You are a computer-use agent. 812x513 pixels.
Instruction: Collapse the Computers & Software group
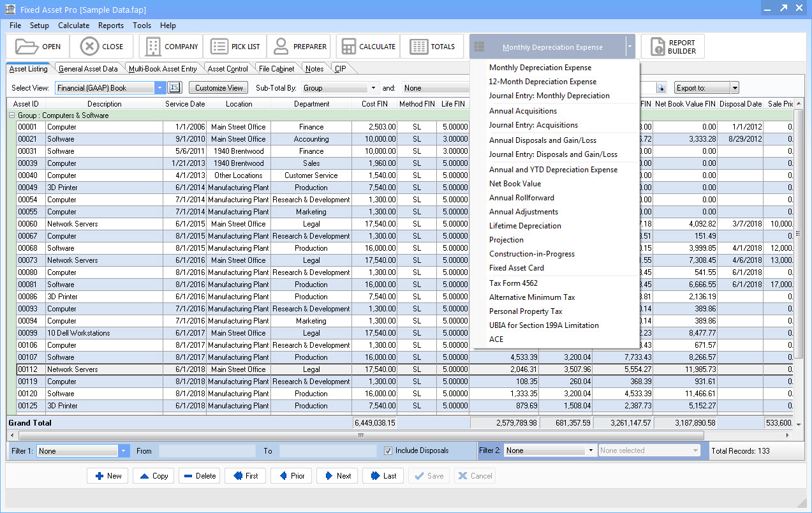[x=11, y=115]
